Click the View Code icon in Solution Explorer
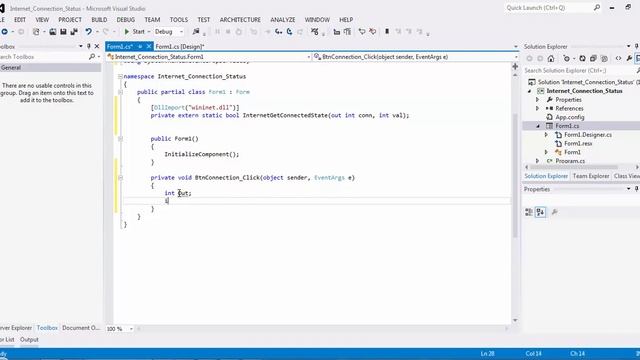Viewport: 640px width, 360px height. pyautogui.click(x=618, y=58)
